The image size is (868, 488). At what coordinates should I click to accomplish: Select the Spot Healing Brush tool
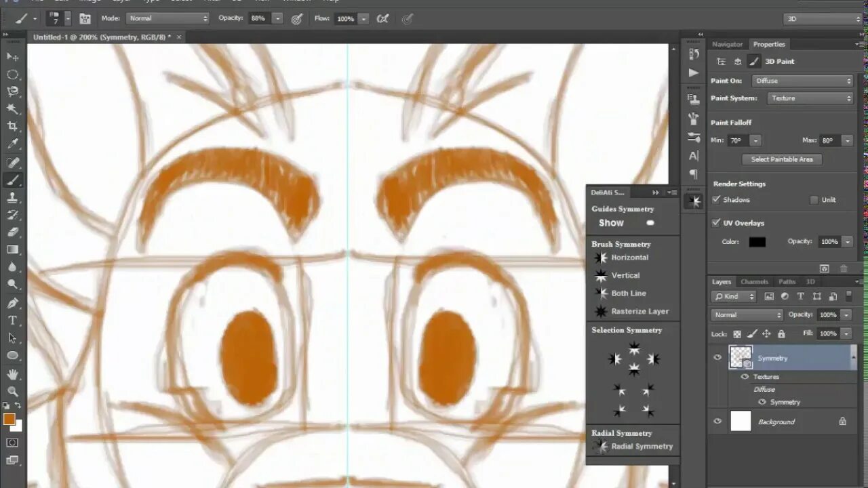pos(12,163)
